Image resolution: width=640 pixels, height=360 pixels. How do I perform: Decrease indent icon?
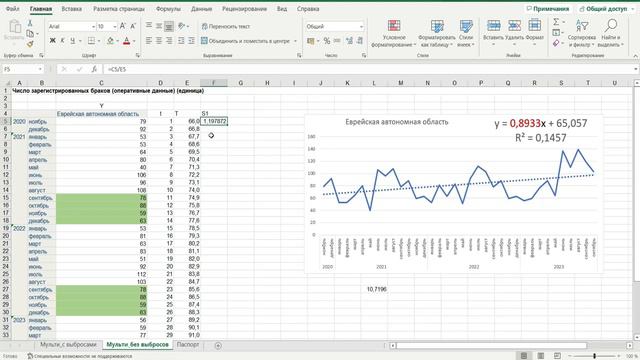(x=181, y=40)
